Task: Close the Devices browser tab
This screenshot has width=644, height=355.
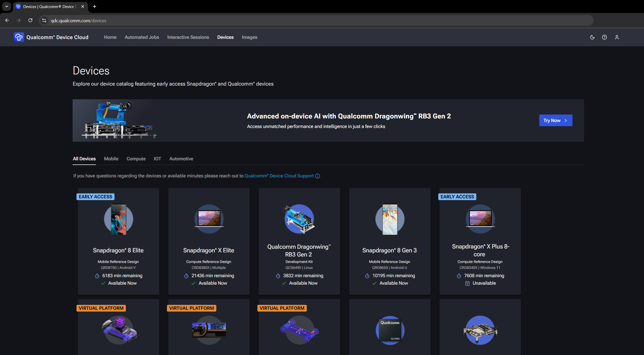Action: [x=83, y=6]
